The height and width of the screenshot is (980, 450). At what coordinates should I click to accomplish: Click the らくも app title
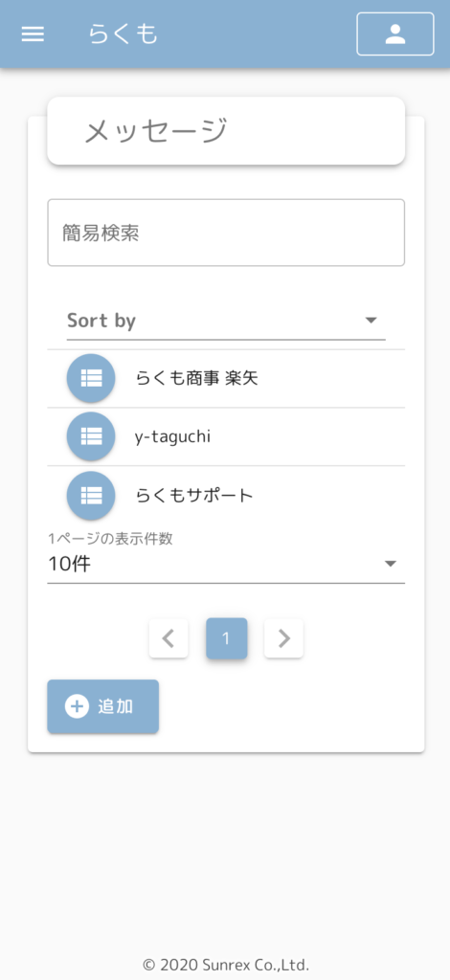pyautogui.click(x=124, y=33)
